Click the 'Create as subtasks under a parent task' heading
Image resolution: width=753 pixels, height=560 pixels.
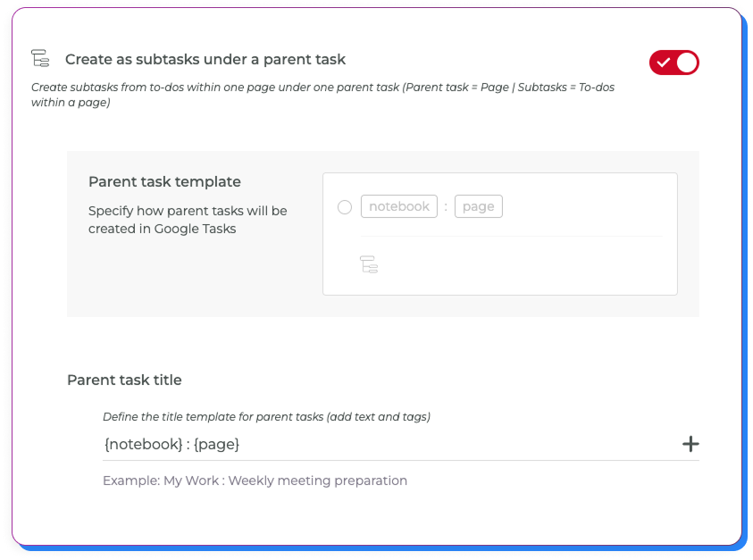(205, 60)
